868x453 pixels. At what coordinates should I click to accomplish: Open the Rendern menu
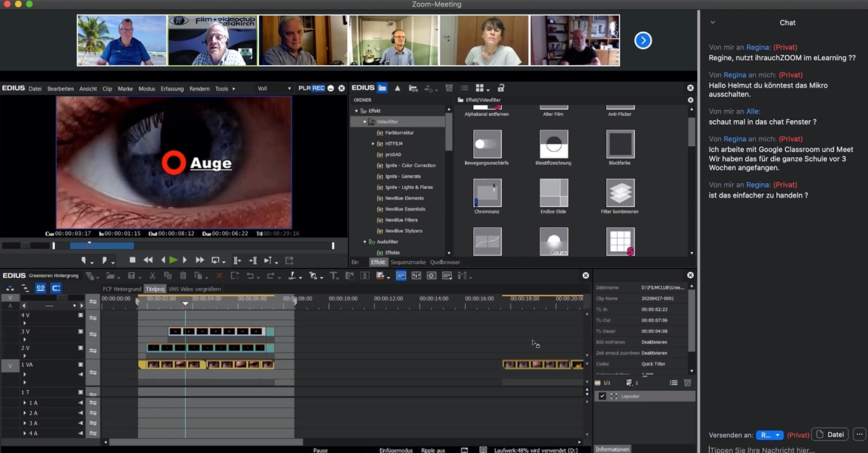click(200, 88)
